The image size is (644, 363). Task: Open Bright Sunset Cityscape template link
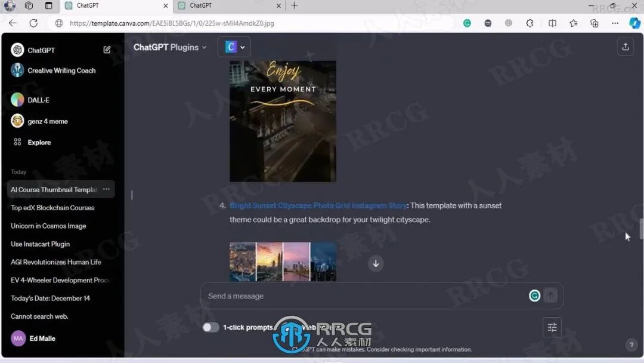click(318, 205)
